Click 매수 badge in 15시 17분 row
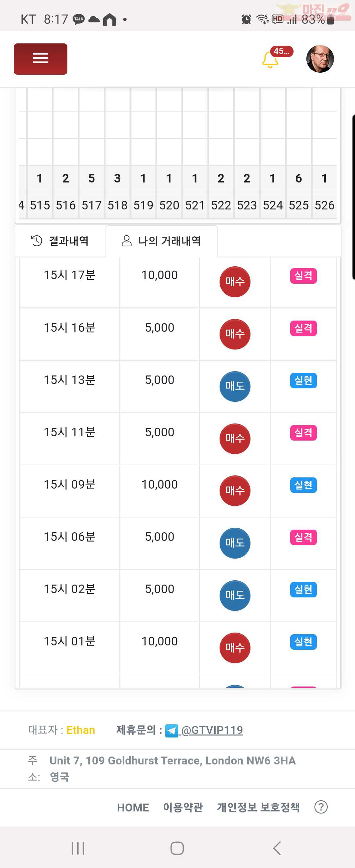Screen dimensions: 355x868 click(x=235, y=282)
